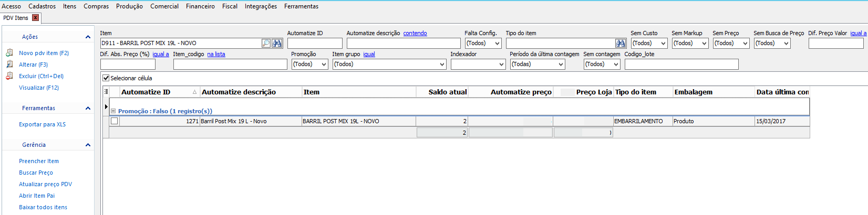This screenshot has height=215, width=868.
Task: Open the Sem contagem dropdown
Action: (616, 64)
